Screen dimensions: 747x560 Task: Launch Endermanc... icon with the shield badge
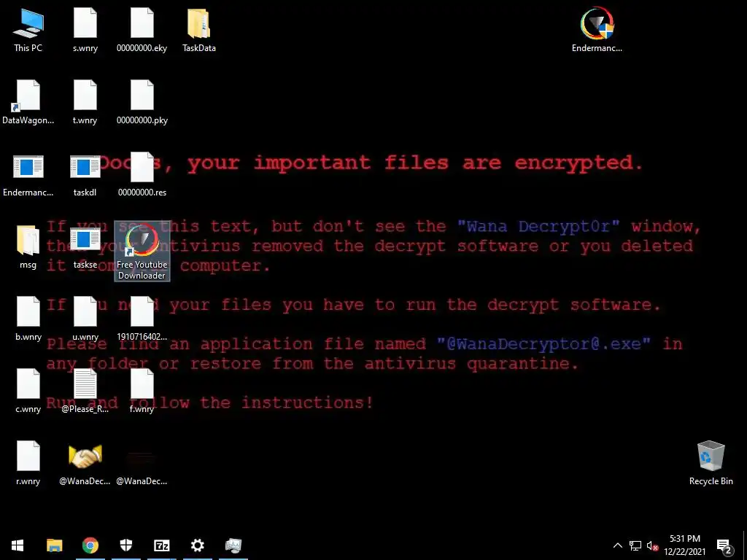(x=597, y=30)
